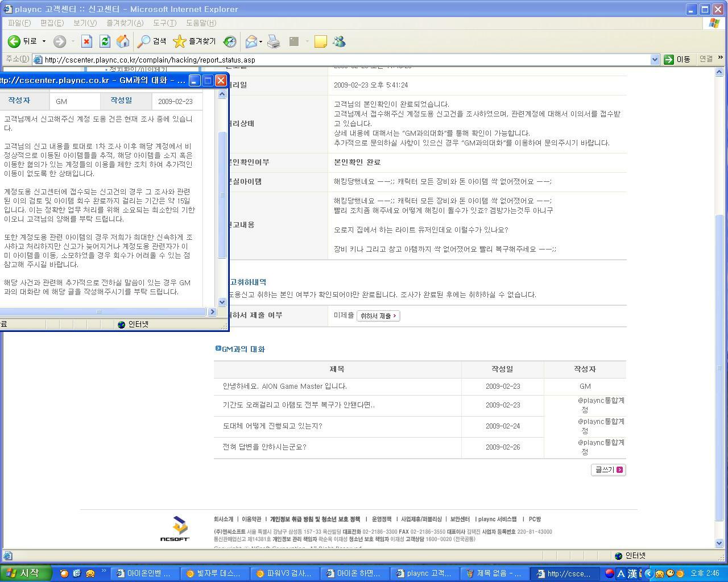
Task: Click the 글쓰기 write button
Action: pyautogui.click(x=607, y=469)
